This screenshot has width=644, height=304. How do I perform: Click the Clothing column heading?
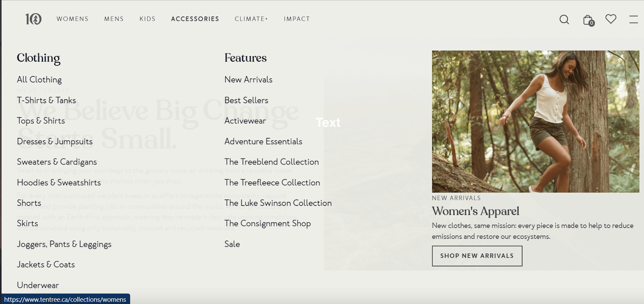tap(38, 58)
